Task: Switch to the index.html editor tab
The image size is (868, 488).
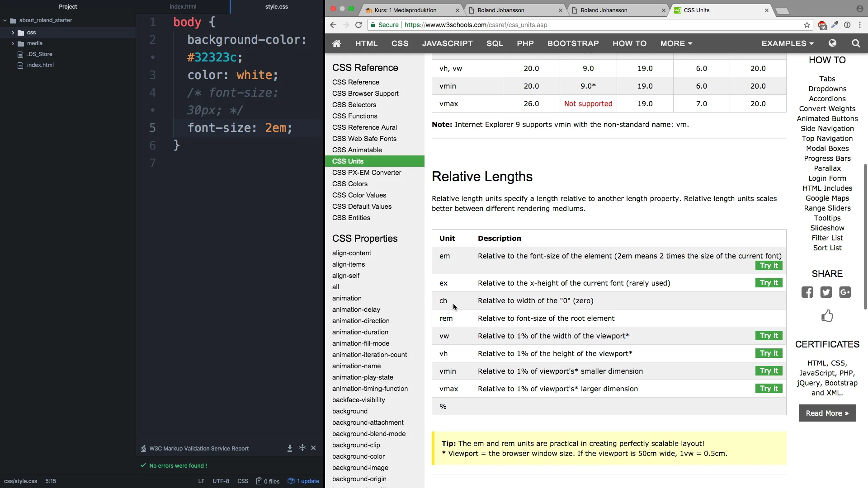Action: point(183,7)
